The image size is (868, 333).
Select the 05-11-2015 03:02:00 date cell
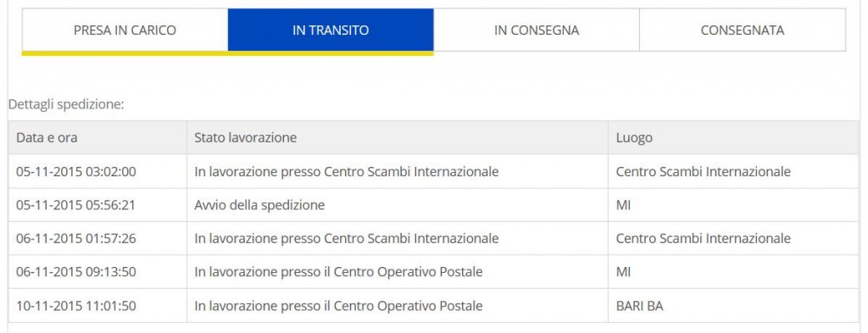[97, 171]
